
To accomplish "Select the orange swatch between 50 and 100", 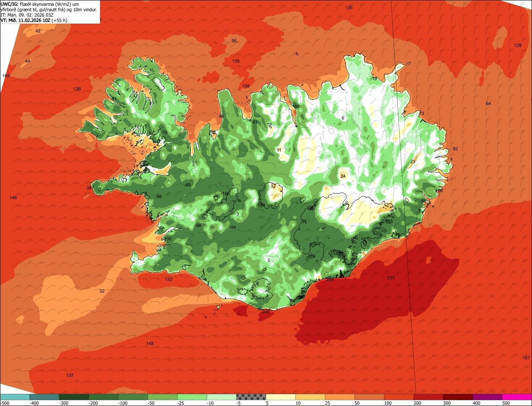I will coord(369,397).
